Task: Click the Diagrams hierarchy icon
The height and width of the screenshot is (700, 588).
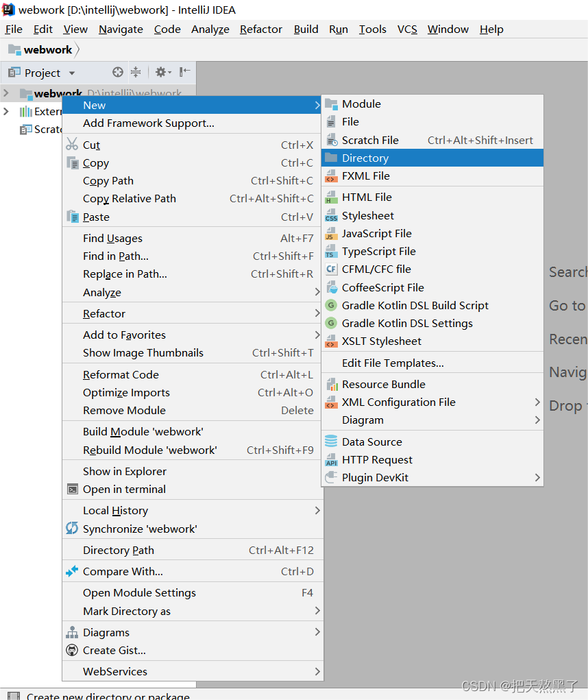Action: [72, 632]
